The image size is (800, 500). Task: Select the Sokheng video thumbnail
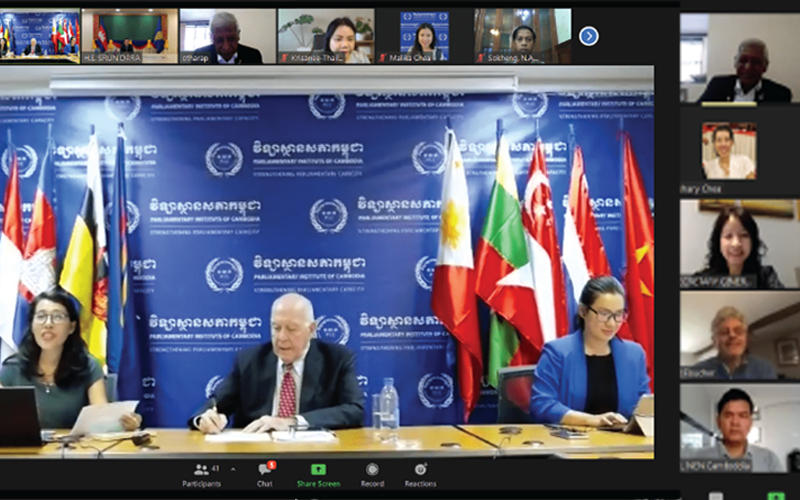(x=523, y=36)
